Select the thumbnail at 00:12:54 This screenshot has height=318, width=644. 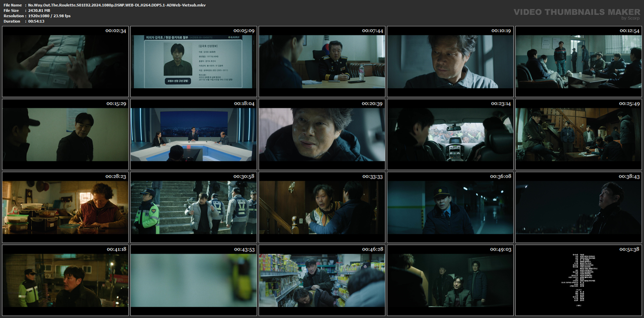coord(579,61)
